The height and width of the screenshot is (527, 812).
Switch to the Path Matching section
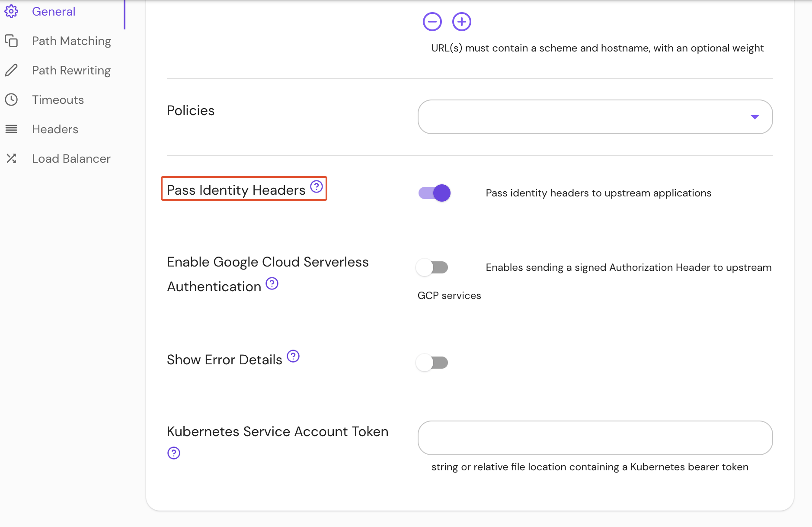pos(71,41)
